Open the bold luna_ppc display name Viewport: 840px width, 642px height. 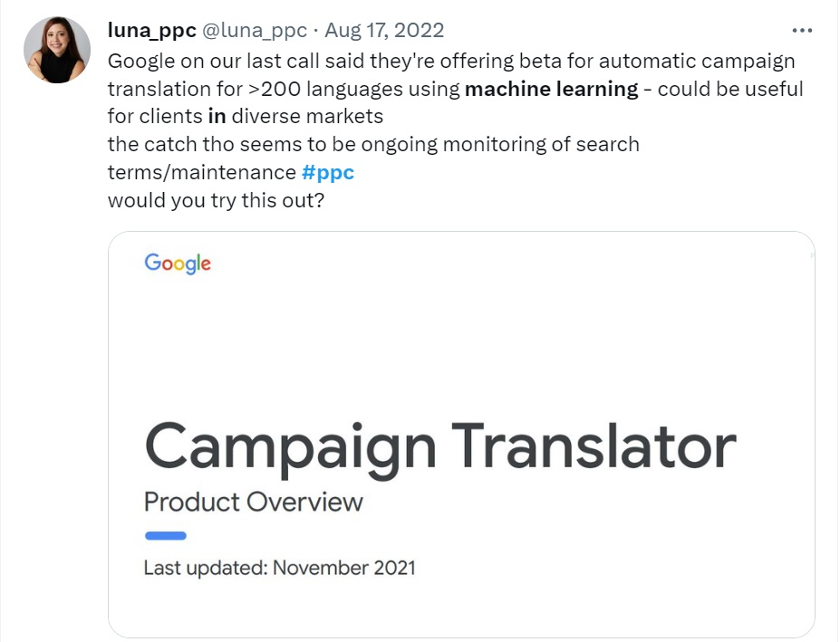pos(152,31)
